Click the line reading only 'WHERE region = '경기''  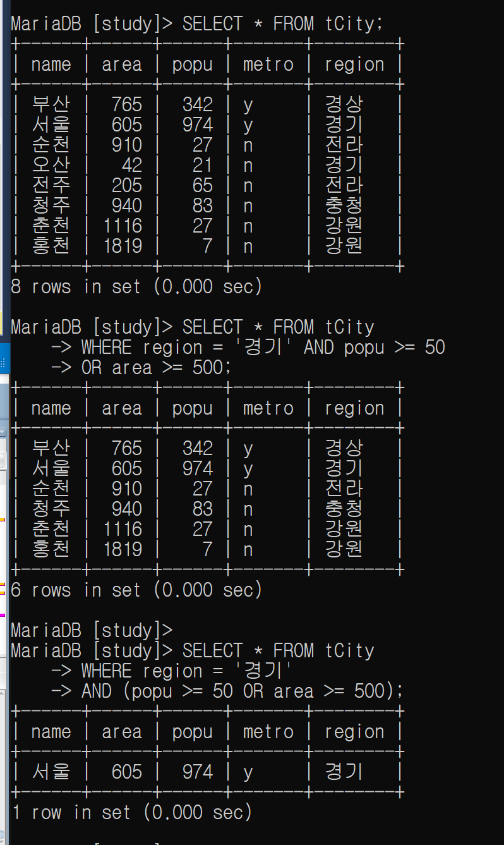pyautogui.click(x=187, y=671)
